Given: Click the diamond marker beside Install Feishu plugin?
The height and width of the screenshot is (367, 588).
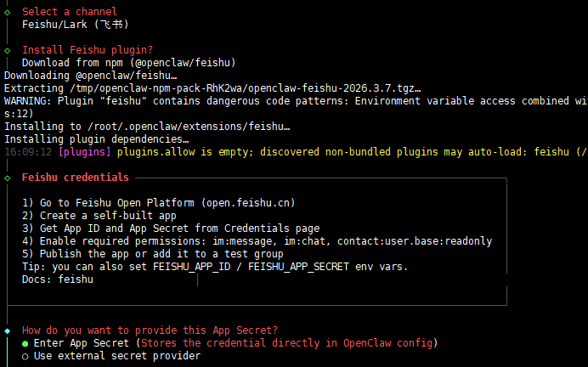Looking at the screenshot, I should (8, 51).
